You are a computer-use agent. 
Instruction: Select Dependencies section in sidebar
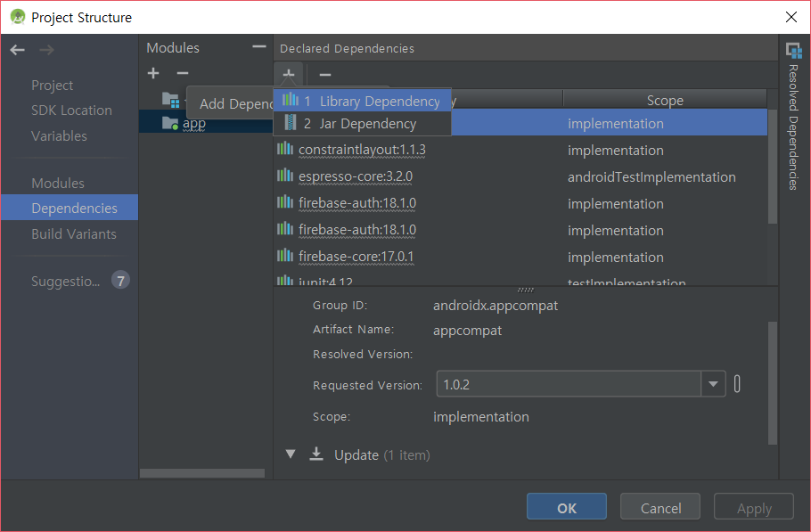coord(70,208)
